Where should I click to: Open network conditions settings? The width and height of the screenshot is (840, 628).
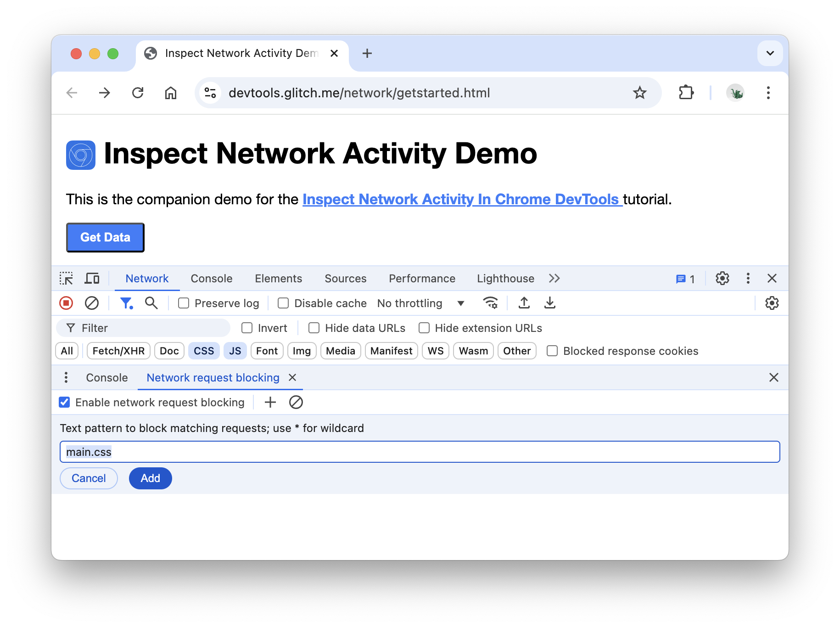tap(490, 303)
